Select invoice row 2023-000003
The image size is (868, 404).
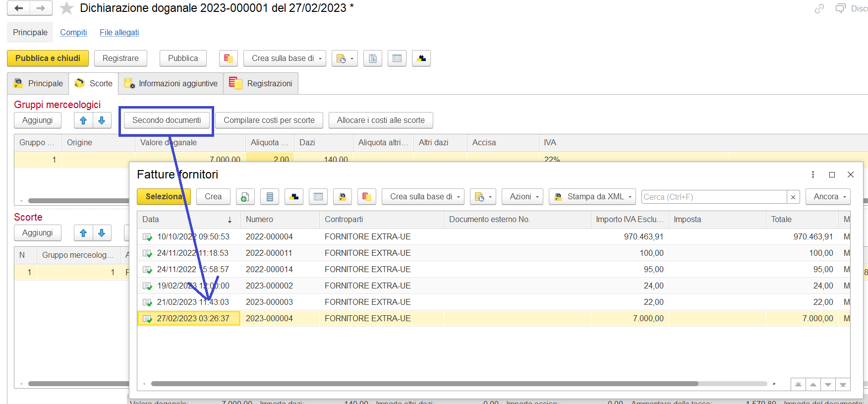[493, 302]
